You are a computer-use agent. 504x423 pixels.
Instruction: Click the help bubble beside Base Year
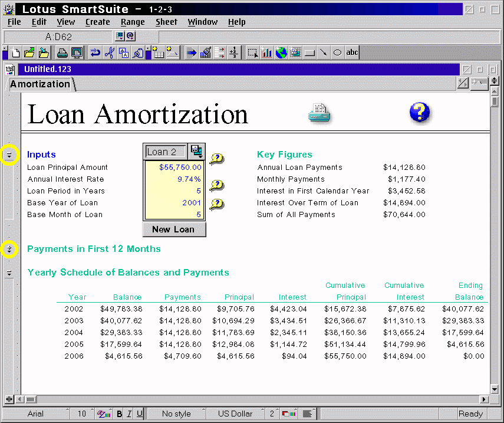217,204
